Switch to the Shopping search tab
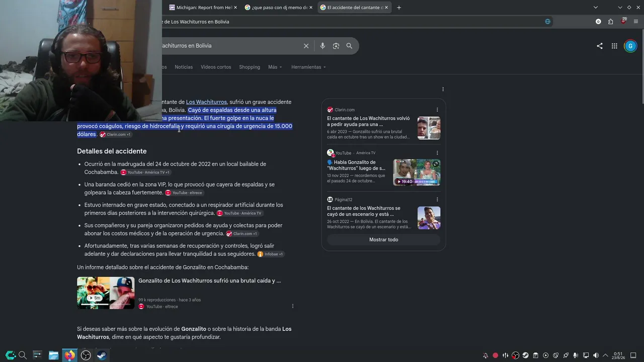The height and width of the screenshot is (362, 644). pyautogui.click(x=250, y=67)
